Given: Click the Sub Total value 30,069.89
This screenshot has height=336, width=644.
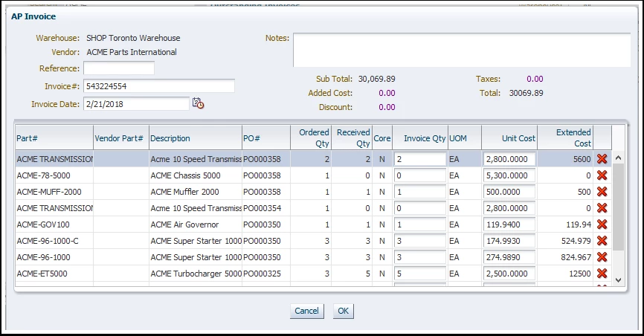Looking at the screenshot, I should click(376, 79).
